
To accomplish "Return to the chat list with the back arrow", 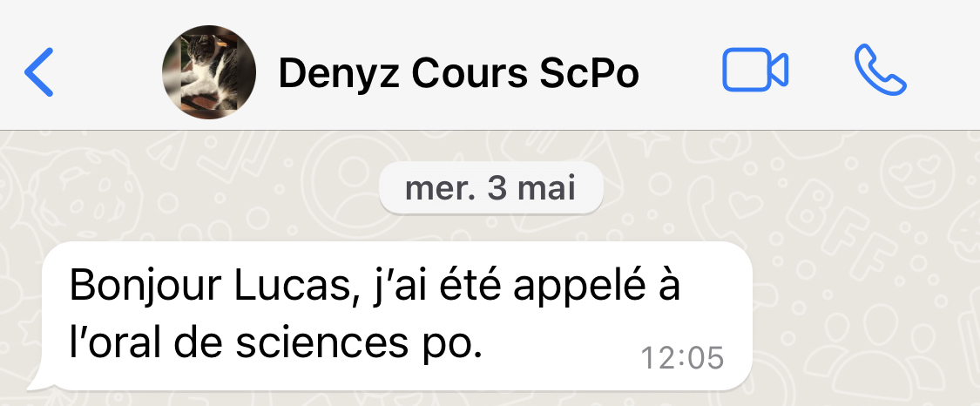I will click(38, 71).
